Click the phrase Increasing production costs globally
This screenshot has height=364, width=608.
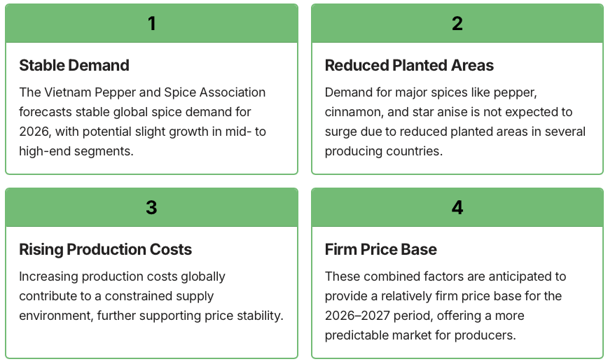[x=122, y=276]
